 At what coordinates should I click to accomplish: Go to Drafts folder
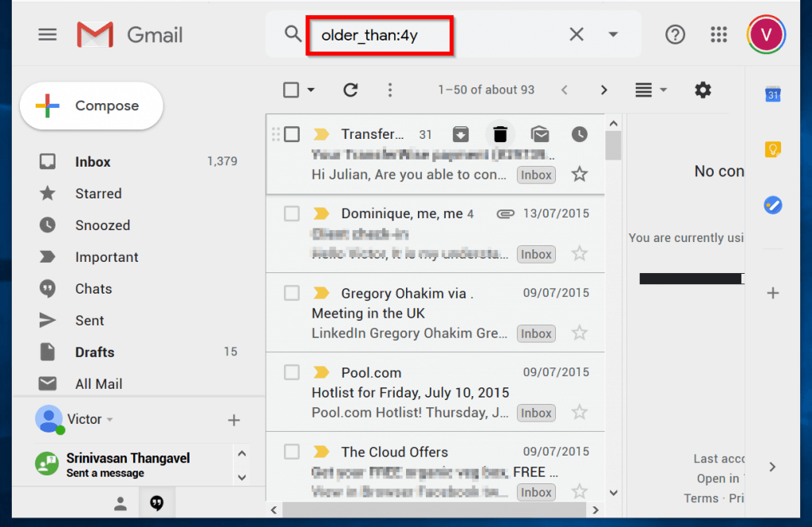[94, 352]
